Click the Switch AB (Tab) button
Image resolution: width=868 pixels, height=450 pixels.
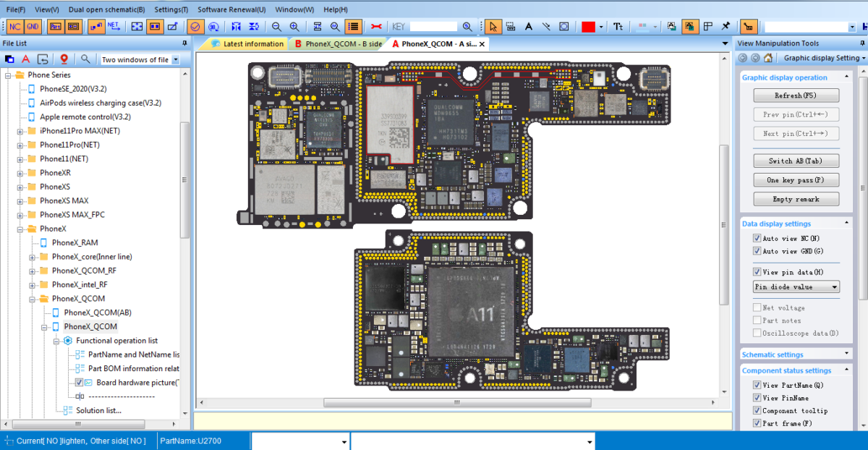pyautogui.click(x=796, y=161)
